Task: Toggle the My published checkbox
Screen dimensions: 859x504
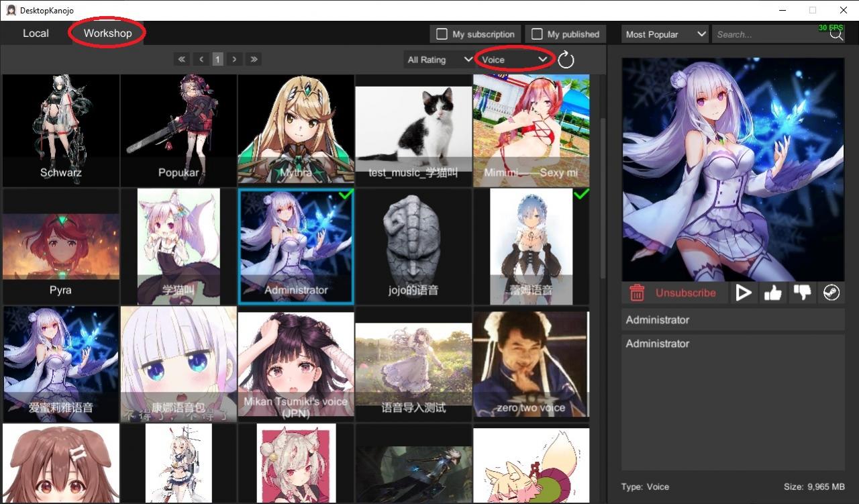Action: pyautogui.click(x=537, y=34)
